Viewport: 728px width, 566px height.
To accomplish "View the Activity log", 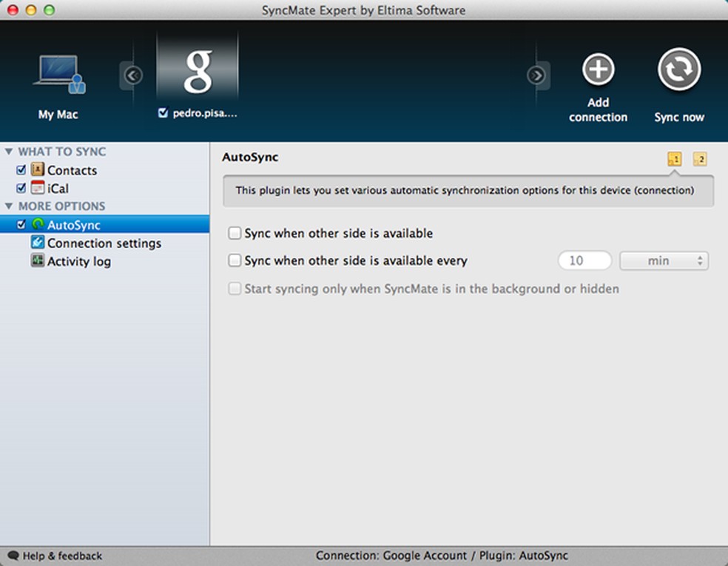I will coord(79,261).
